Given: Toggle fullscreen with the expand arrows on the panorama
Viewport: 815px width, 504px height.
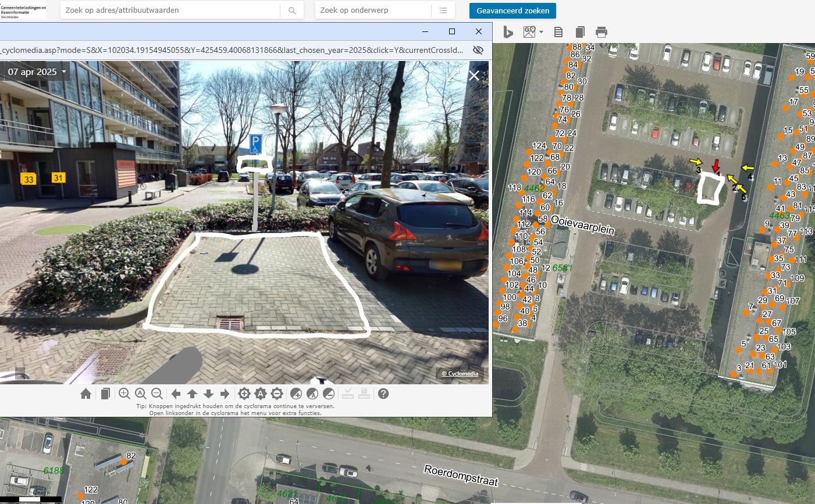Looking at the screenshot, I should [453, 76].
